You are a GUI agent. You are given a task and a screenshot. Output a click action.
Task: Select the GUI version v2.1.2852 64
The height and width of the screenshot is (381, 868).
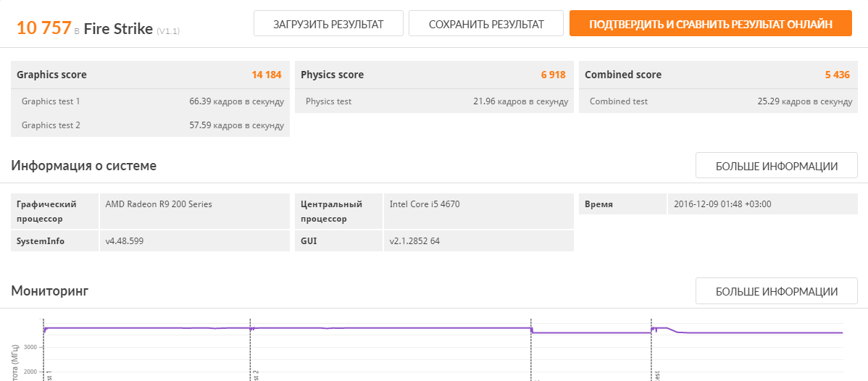tap(414, 240)
